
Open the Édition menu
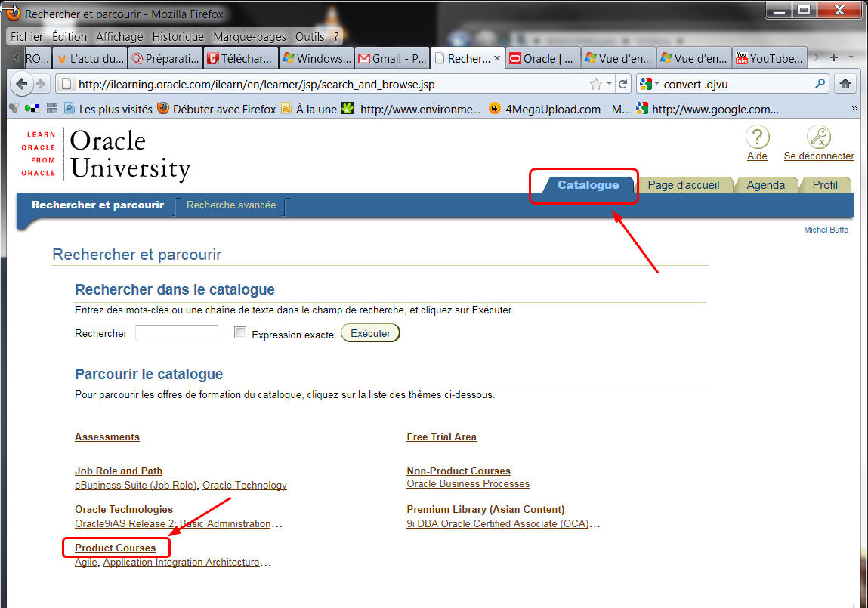click(x=70, y=36)
